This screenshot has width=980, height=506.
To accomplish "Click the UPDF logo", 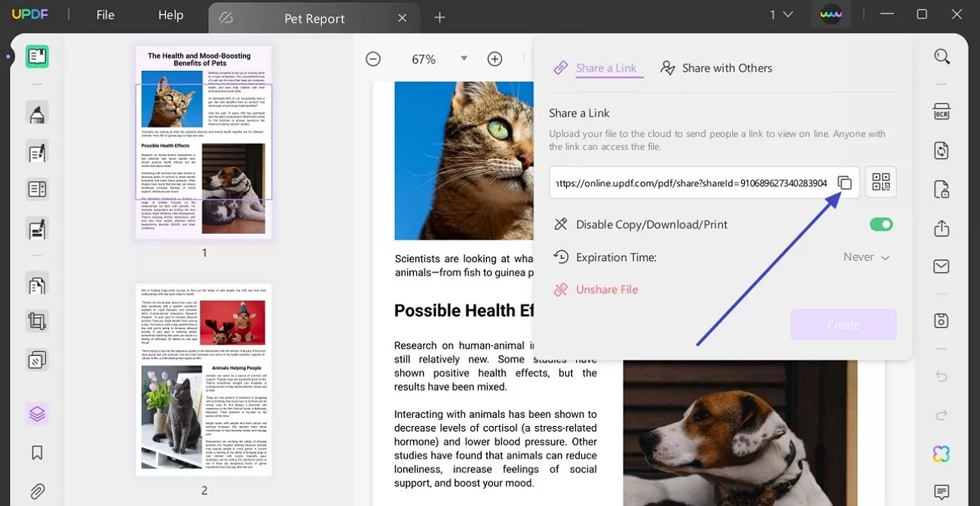I will coord(31,15).
